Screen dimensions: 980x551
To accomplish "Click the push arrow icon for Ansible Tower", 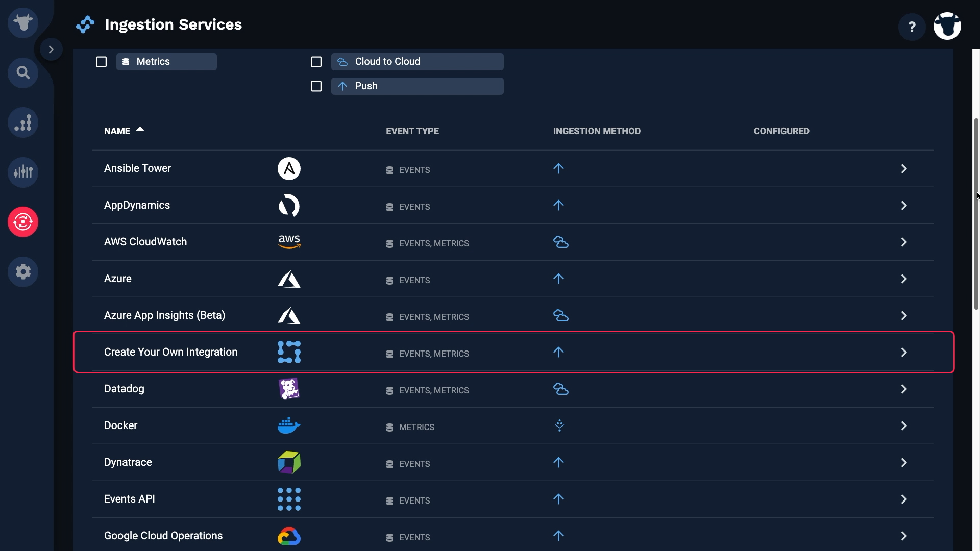I will [558, 168].
